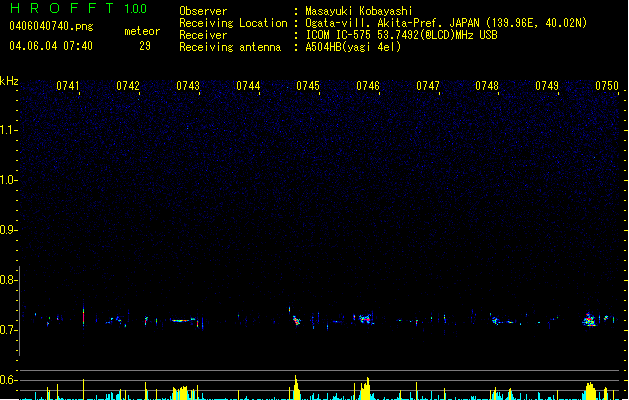Click the meteor count value 29

pyautogui.click(x=145, y=46)
